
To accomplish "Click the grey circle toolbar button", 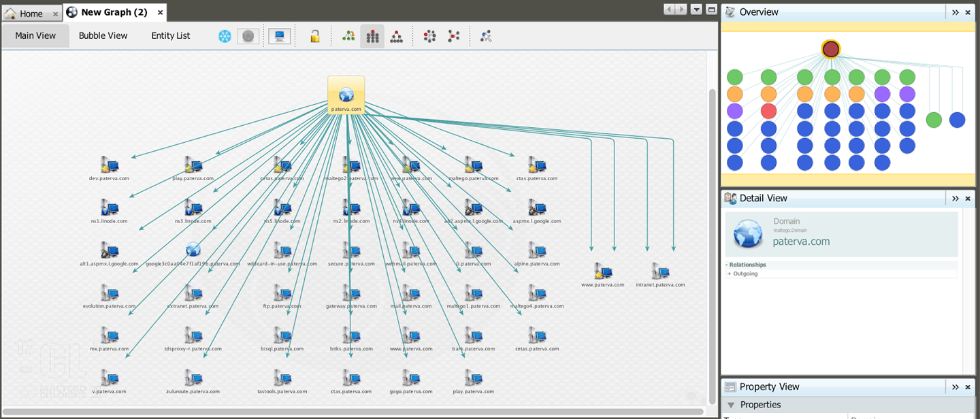I will [248, 36].
